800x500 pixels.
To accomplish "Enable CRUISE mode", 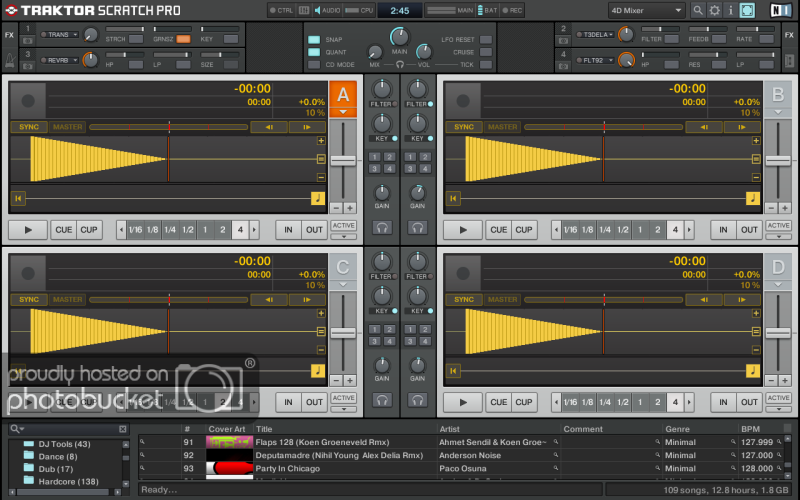I will point(486,52).
